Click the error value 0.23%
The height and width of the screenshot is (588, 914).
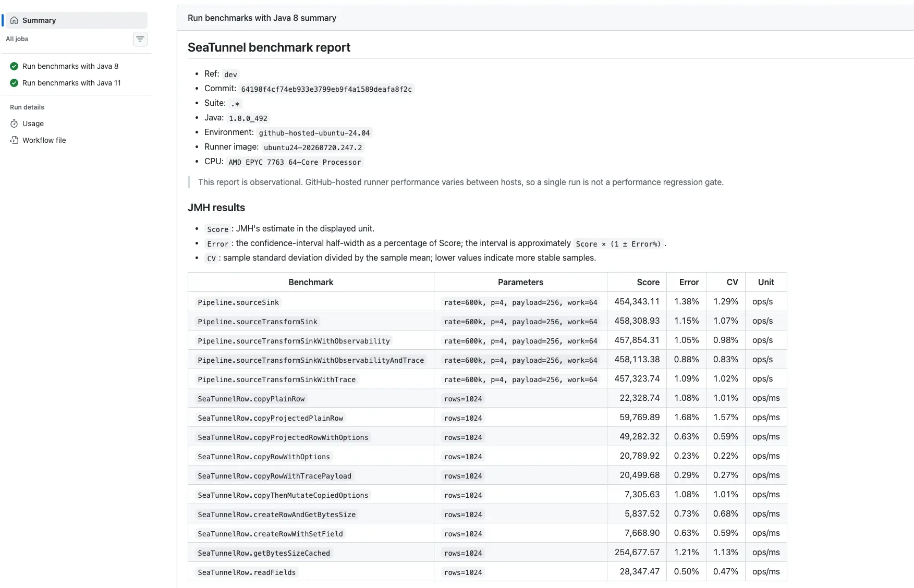tap(687, 456)
